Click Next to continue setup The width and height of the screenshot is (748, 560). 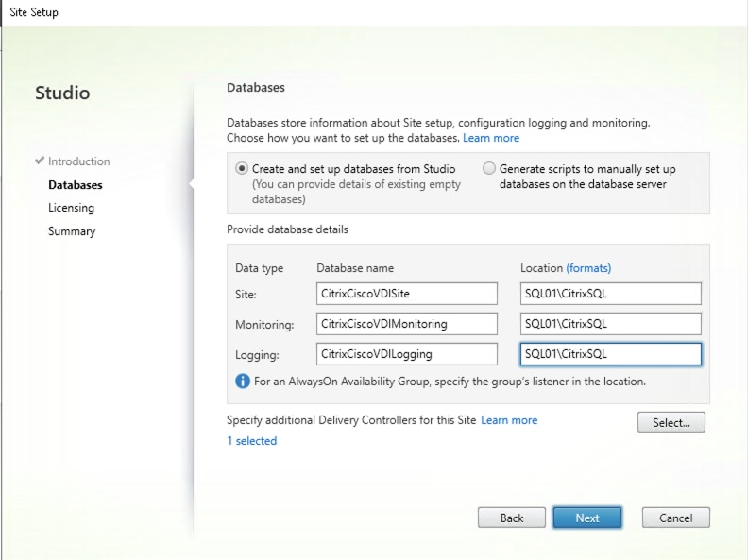point(587,518)
